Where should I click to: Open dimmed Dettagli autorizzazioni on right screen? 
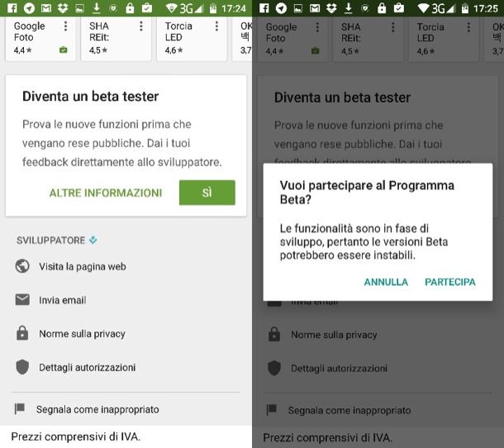click(339, 369)
